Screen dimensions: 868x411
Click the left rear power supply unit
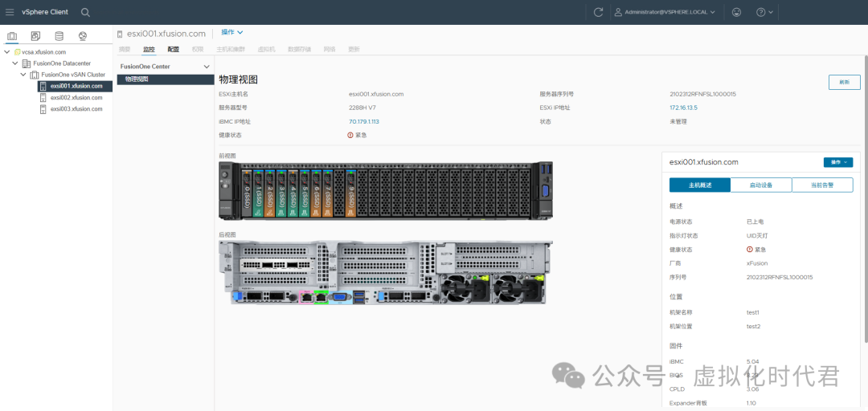465,287
